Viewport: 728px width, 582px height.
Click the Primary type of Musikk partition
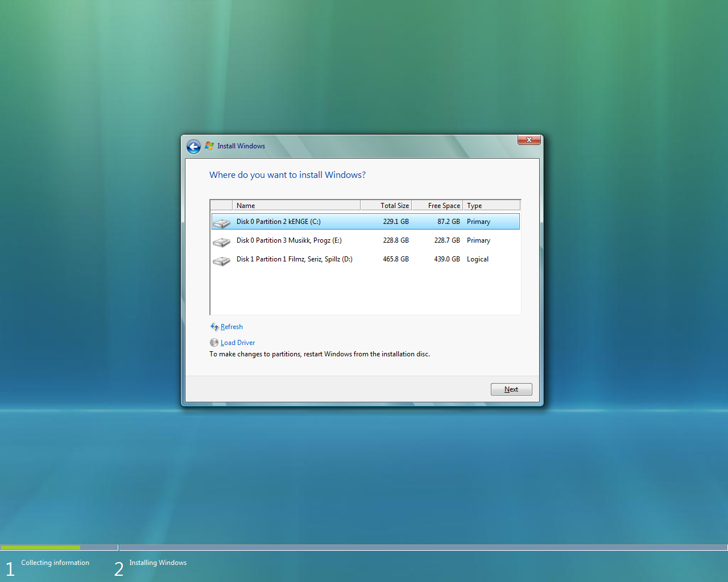tap(478, 240)
